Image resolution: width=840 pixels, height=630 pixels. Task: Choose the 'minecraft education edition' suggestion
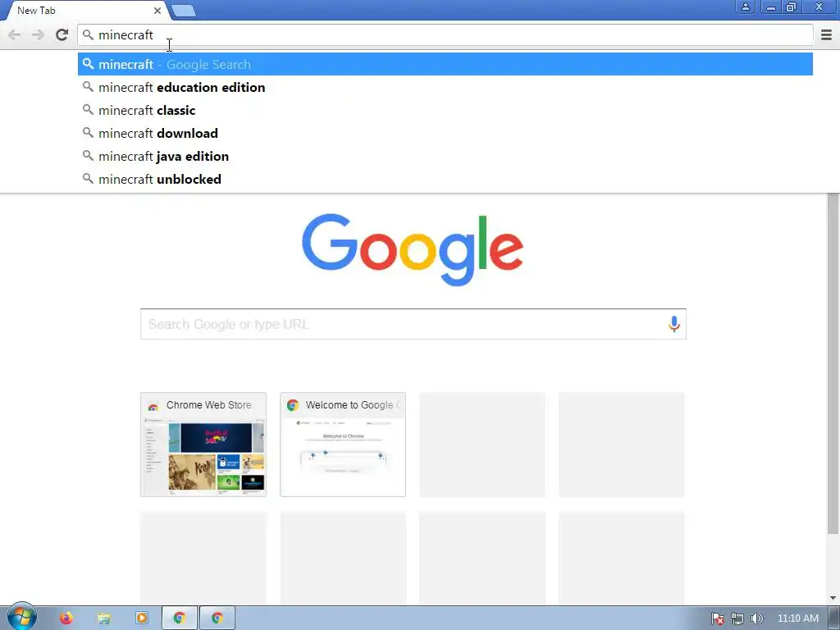point(445,87)
